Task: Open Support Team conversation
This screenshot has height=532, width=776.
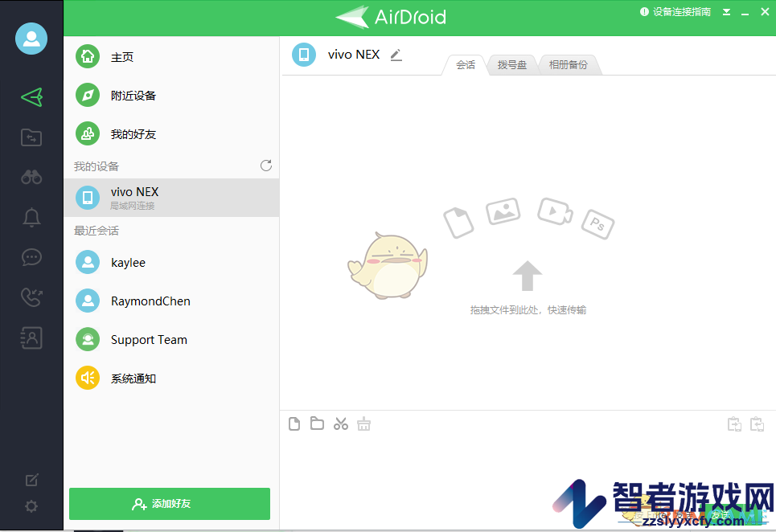Action: click(171, 339)
